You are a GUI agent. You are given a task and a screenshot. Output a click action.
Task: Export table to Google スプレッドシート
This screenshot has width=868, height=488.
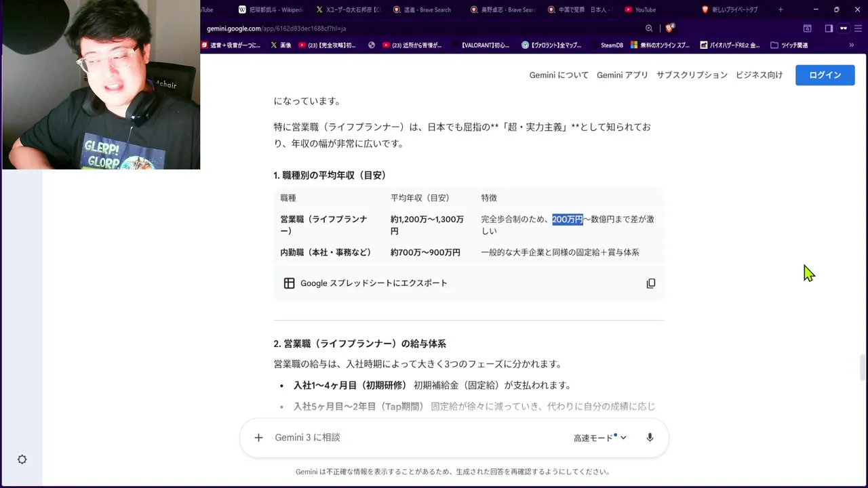point(374,283)
